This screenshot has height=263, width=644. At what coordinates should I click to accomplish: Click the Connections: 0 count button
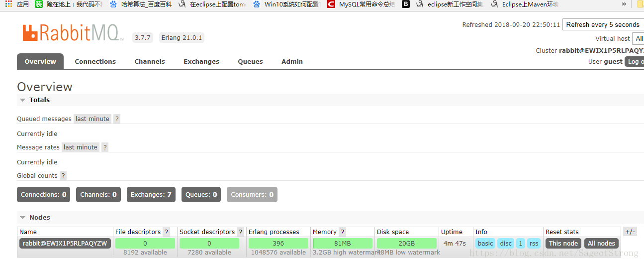click(44, 194)
